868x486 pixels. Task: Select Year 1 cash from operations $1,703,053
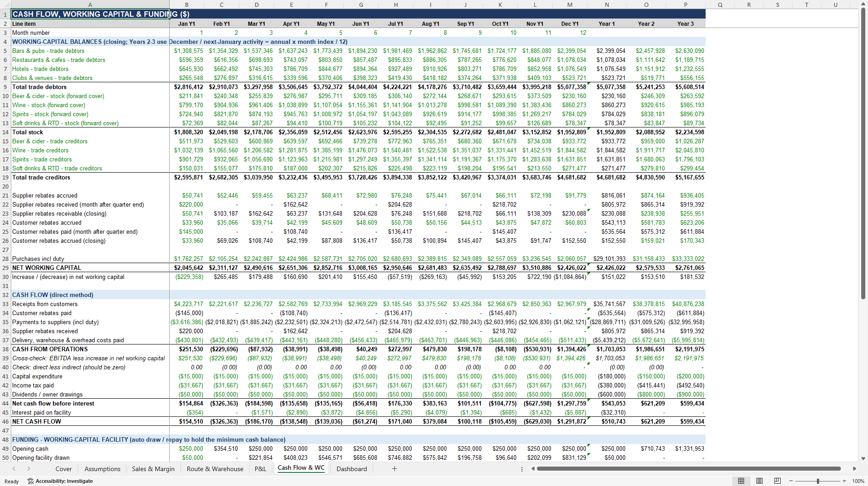(x=607, y=349)
